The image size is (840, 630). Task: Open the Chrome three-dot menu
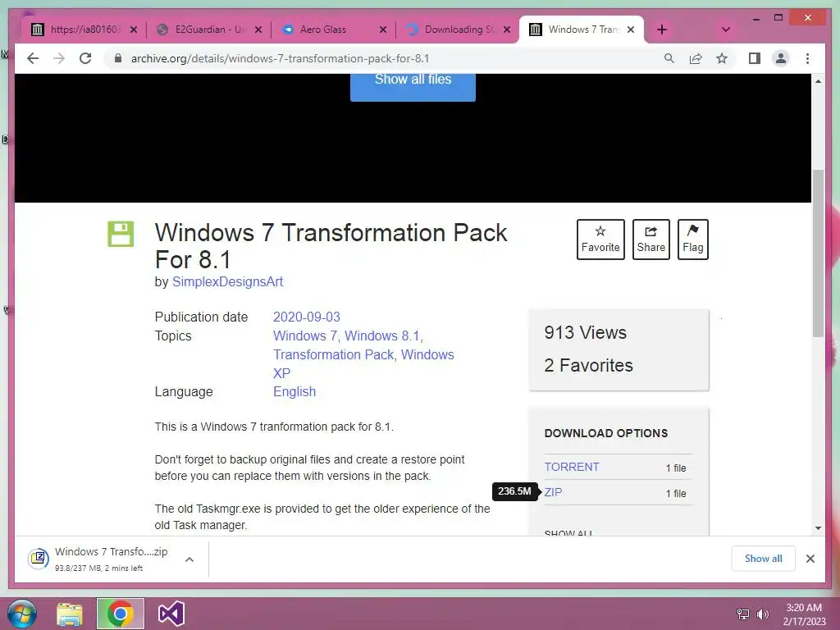click(x=807, y=58)
